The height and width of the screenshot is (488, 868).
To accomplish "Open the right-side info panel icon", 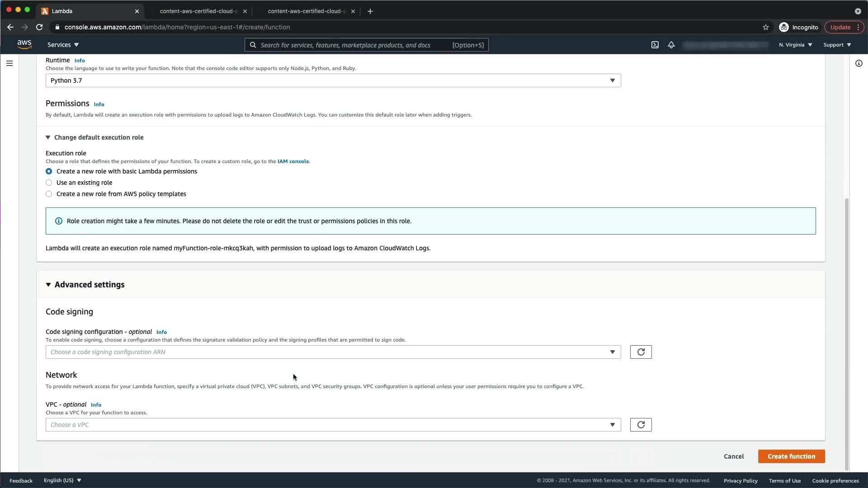I will pyautogui.click(x=859, y=63).
